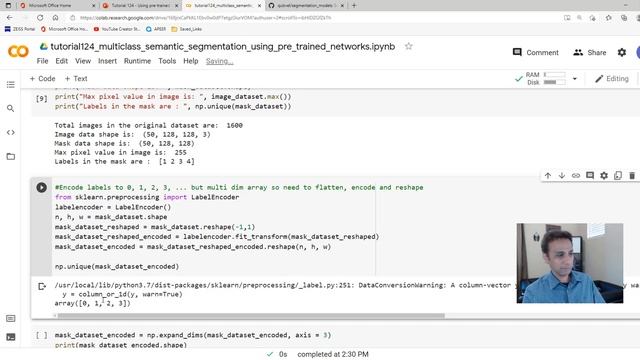640x360 pixels.
Task: Move cell up with the arrow icon
Action: point(548,176)
